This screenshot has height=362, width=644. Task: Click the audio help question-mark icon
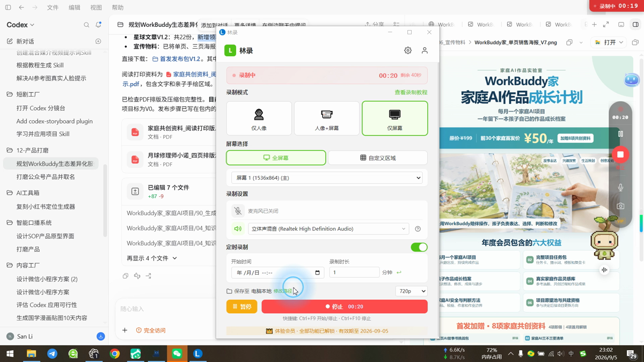coord(418,229)
